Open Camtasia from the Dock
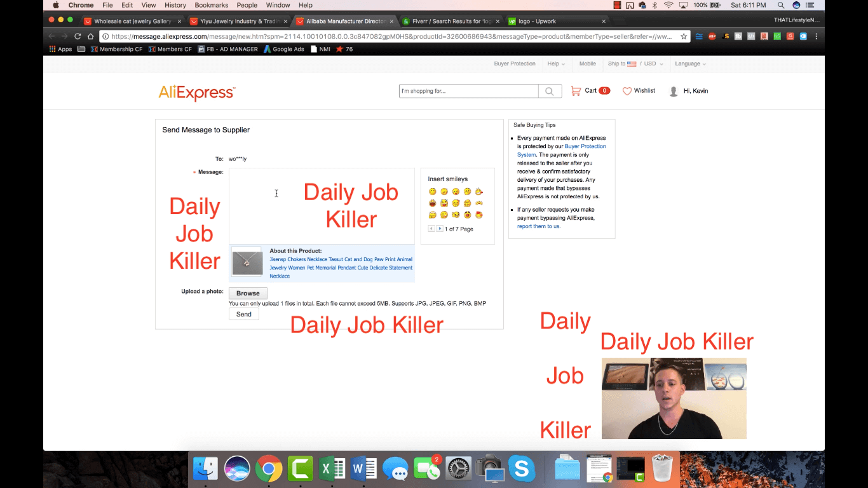 click(301, 470)
